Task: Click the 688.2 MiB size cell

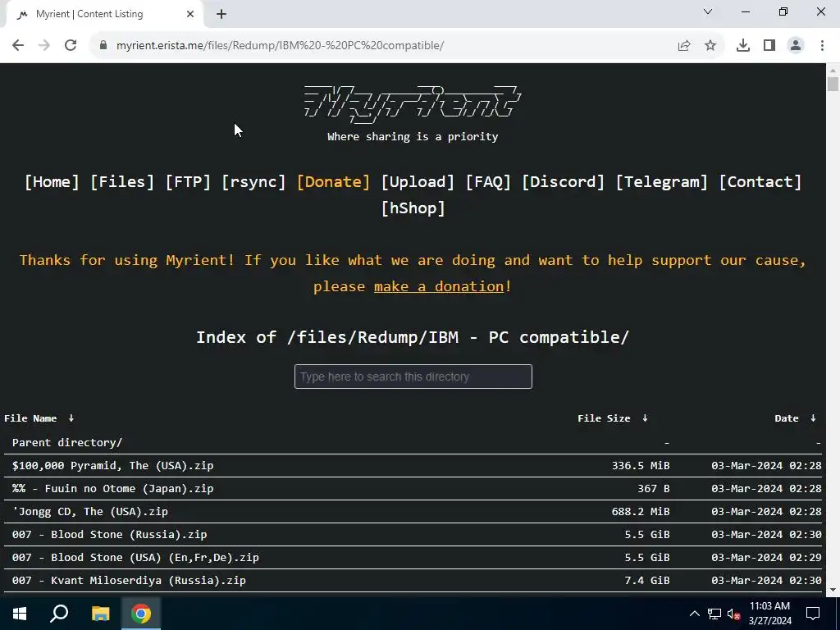Action: [x=641, y=512]
